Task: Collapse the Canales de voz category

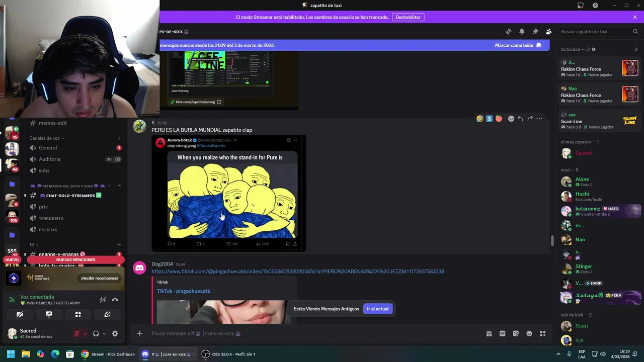Action: coord(46,138)
